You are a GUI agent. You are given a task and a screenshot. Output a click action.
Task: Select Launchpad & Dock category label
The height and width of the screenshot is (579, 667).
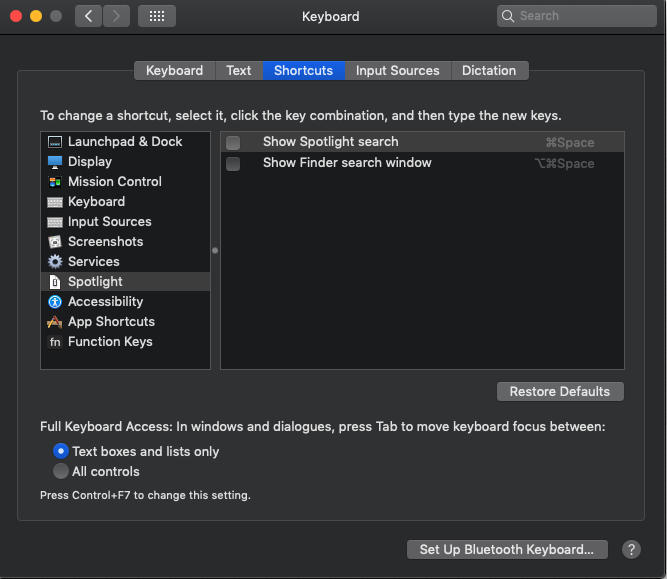[x=125, y=142]
